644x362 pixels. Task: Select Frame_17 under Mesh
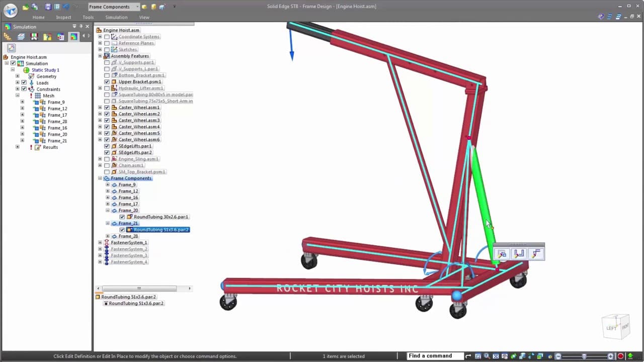coord(57,115)
